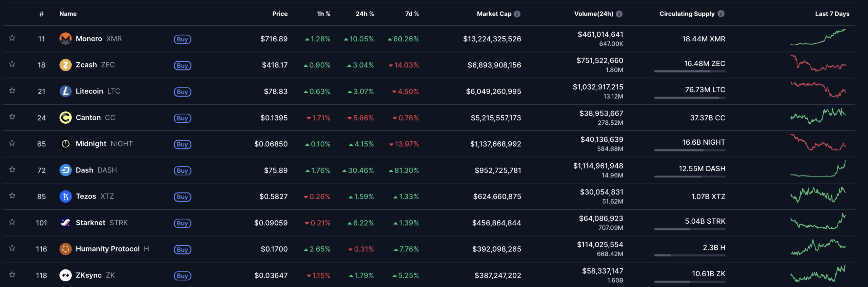Click Buy button for ZKsync
This screenshot has width=868, height=287.
tap(182, 276)
